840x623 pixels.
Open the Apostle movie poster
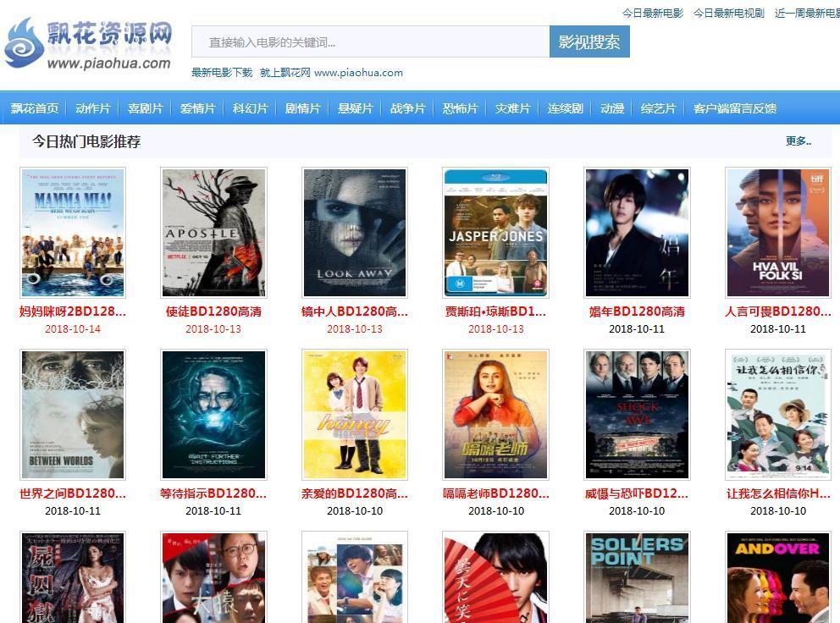coord(213,233)
